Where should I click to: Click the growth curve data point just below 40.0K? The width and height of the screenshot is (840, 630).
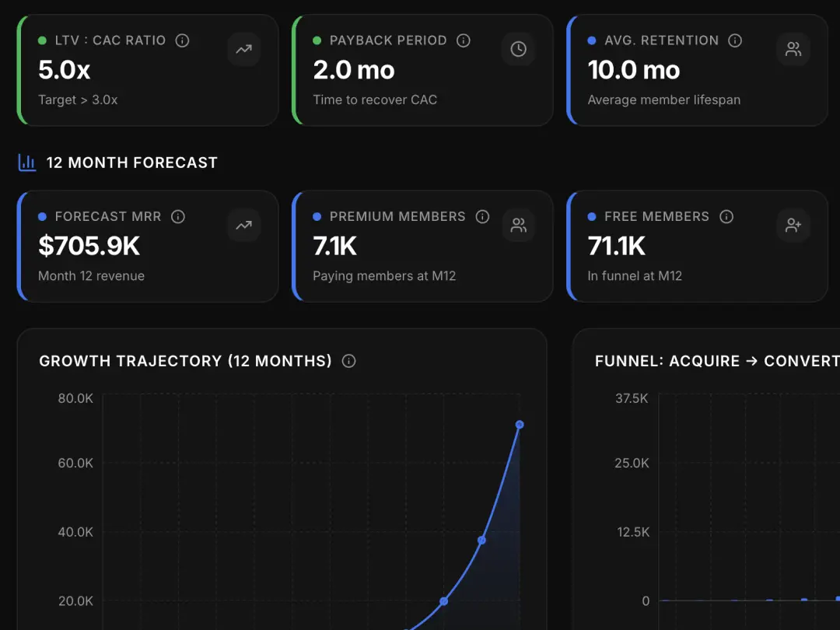(x=481, y=540)
